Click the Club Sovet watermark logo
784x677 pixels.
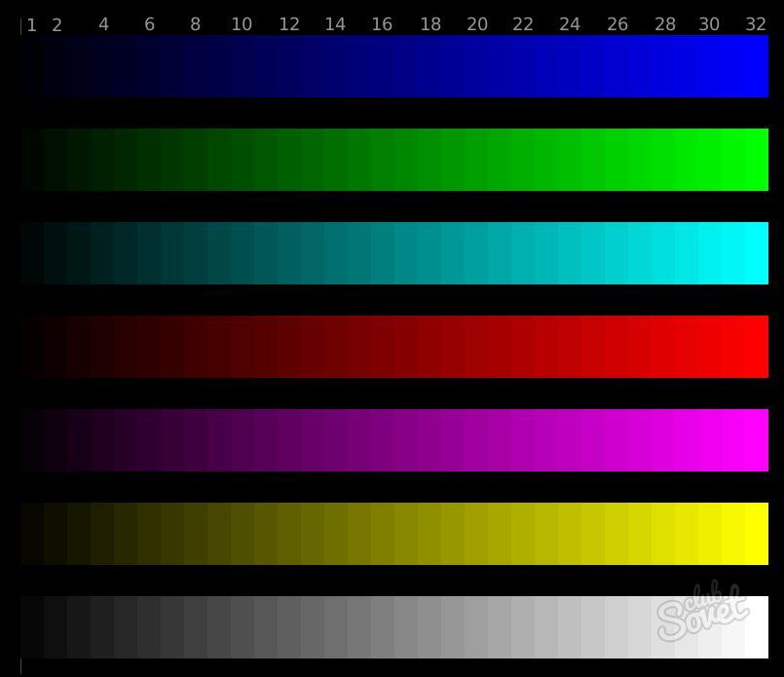[702, 612]
